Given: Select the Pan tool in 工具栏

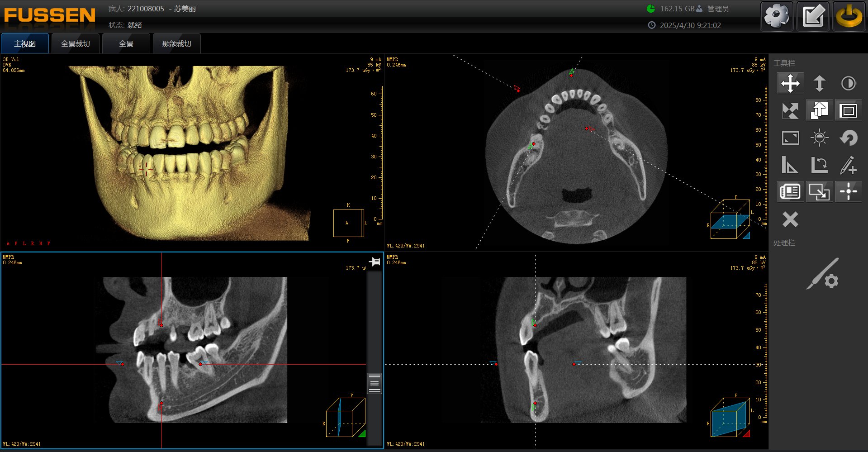Looking at the screenshot, I should tap(790, 83).
